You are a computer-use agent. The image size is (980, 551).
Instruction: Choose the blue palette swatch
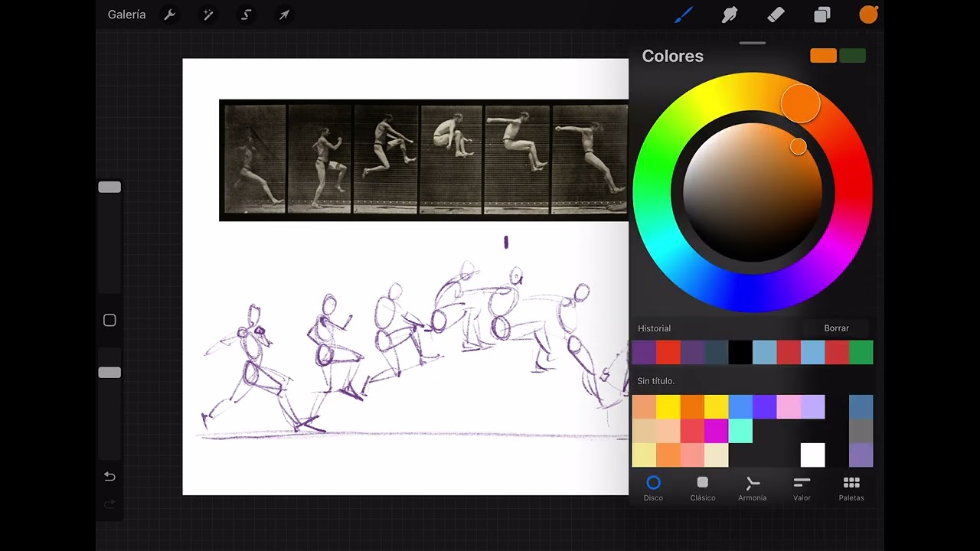(x=740, y=407)
